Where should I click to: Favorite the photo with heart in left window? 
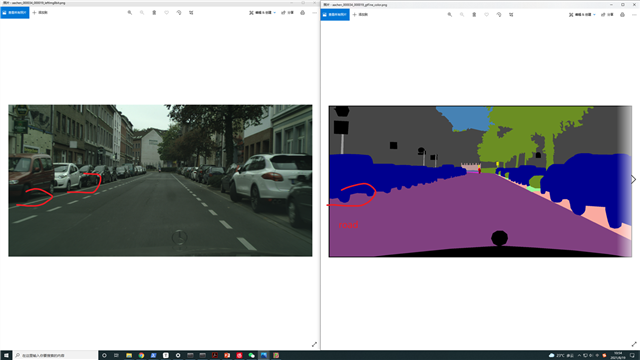tap(167, 13)
